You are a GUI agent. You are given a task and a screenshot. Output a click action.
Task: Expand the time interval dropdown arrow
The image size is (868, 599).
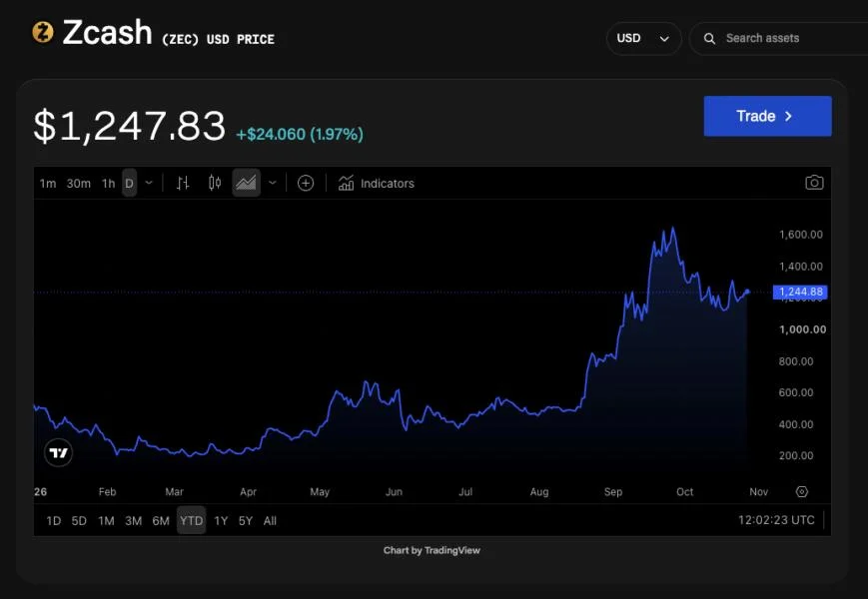tap(149, 183)
